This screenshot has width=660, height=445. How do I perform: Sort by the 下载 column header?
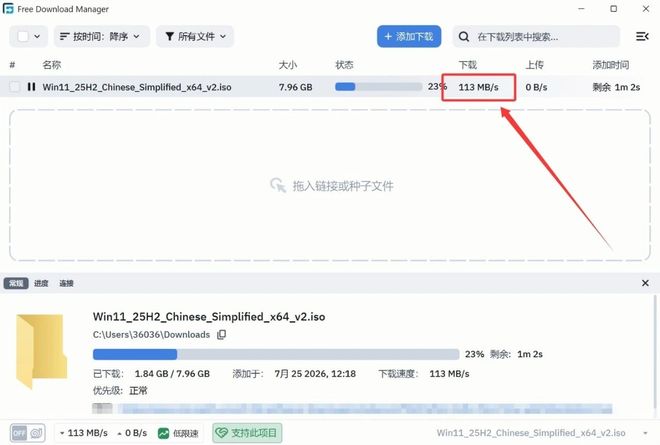click(468, 65)
